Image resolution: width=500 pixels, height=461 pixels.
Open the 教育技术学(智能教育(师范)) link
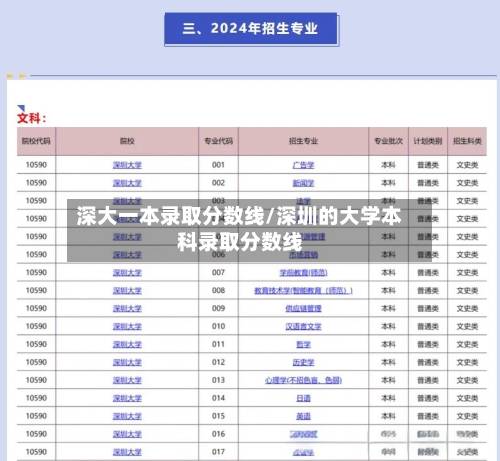pos(303,291)
